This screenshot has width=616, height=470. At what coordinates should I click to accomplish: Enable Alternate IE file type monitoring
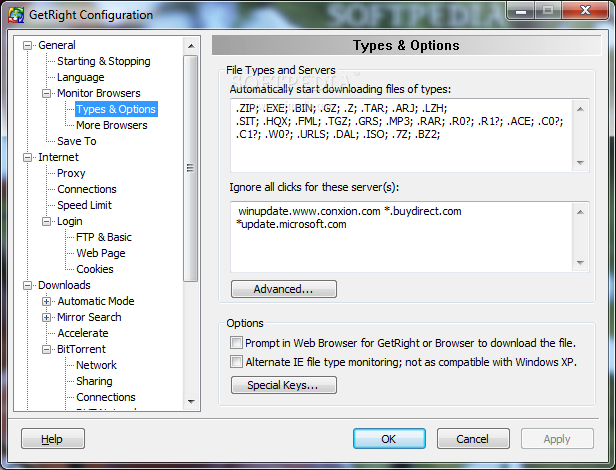[x=236, y=362]
